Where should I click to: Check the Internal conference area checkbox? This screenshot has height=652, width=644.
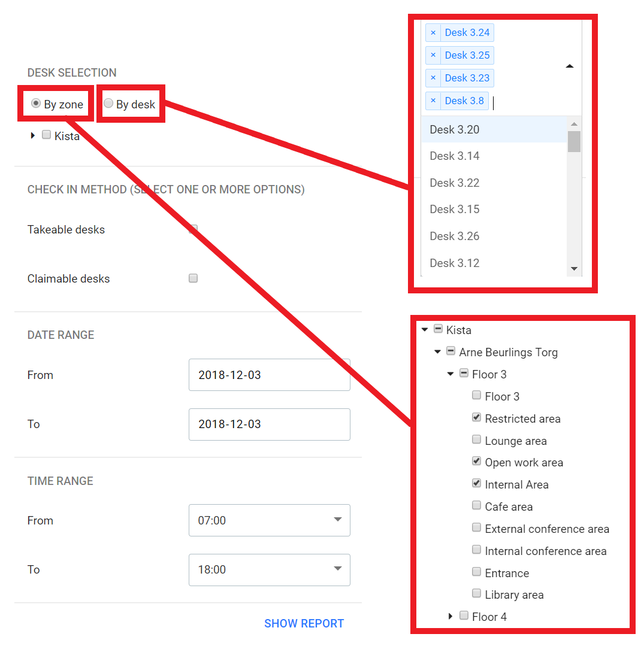[x=476, y=549]
